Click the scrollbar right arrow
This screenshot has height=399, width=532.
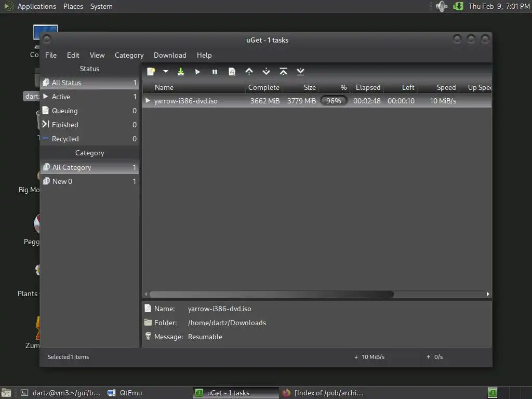point(487,294)
